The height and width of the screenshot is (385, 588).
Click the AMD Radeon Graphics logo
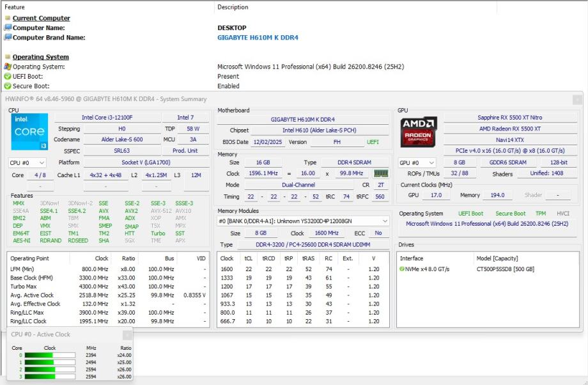pyautogui.click(x=418, y=132)
